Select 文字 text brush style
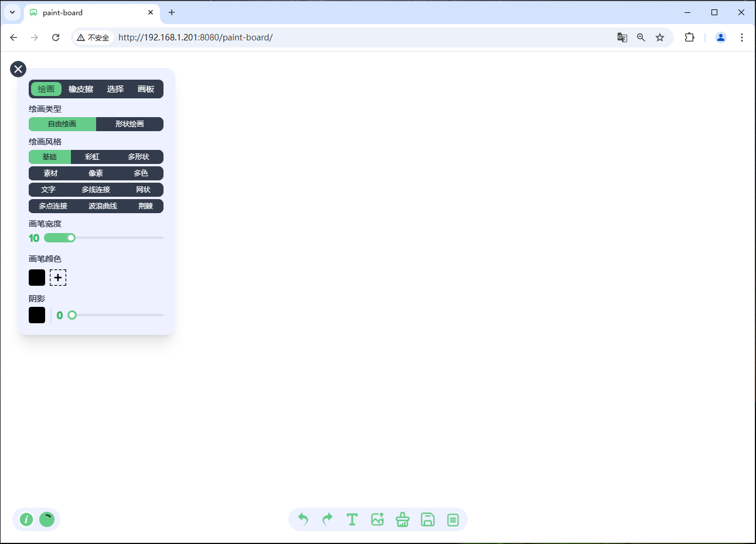756x544 pixels. coord(48,190)
